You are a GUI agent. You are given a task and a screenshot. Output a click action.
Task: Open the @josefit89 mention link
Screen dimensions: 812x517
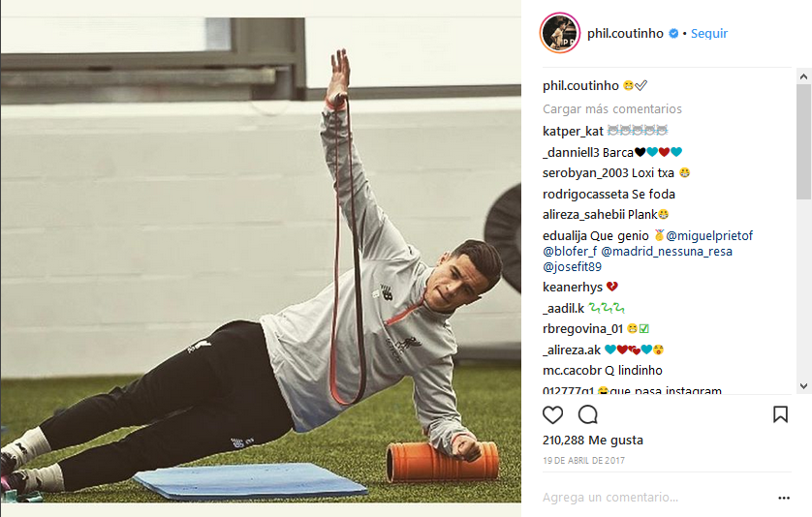(573, 267)
